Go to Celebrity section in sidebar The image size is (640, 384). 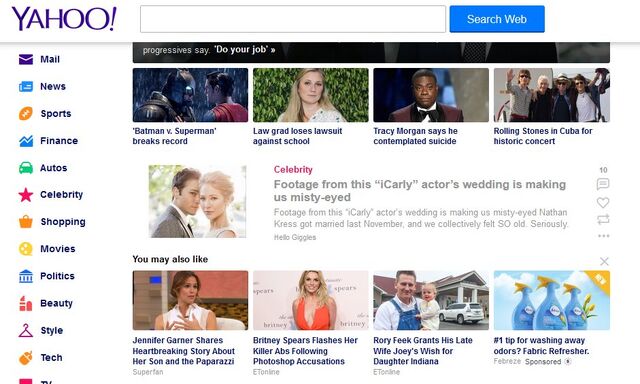[61, 195]
